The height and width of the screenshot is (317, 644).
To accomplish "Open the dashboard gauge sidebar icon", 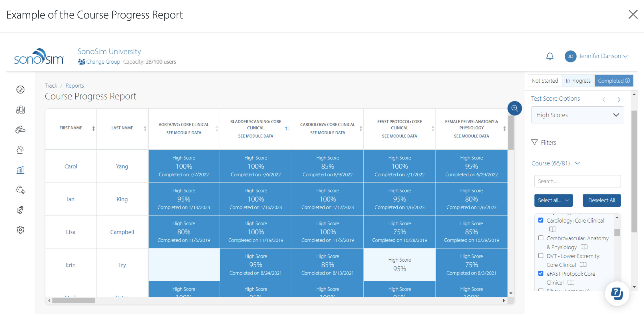I will click(20, 90).
